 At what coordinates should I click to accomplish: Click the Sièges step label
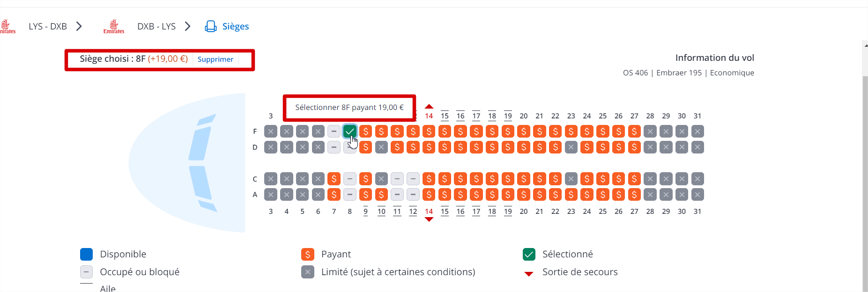click(236, 26)
